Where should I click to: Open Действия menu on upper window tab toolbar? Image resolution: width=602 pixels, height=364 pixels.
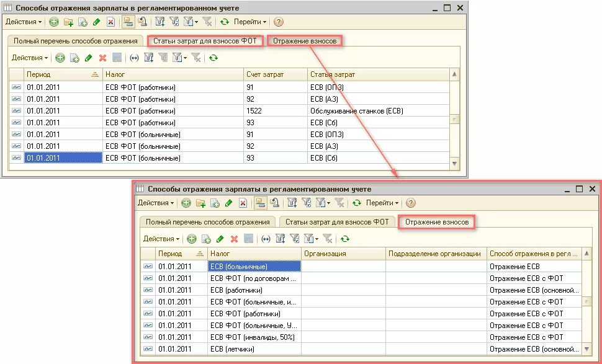coord(30,58)
